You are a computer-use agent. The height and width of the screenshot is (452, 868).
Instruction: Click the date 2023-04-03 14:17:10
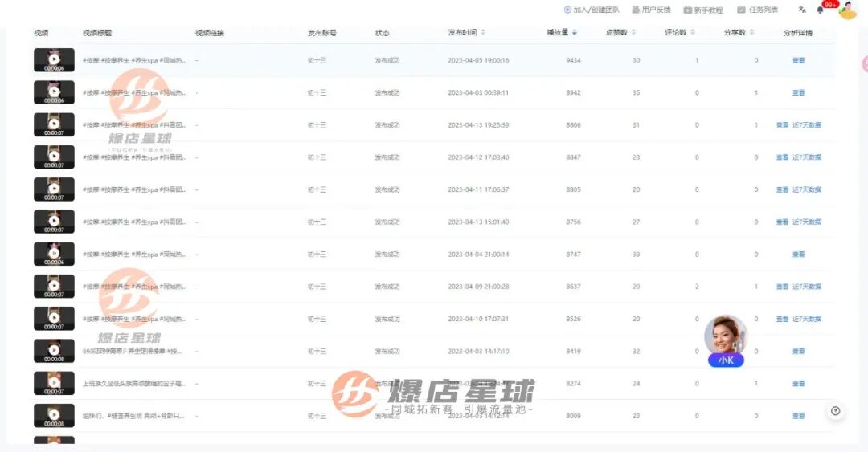478,351
